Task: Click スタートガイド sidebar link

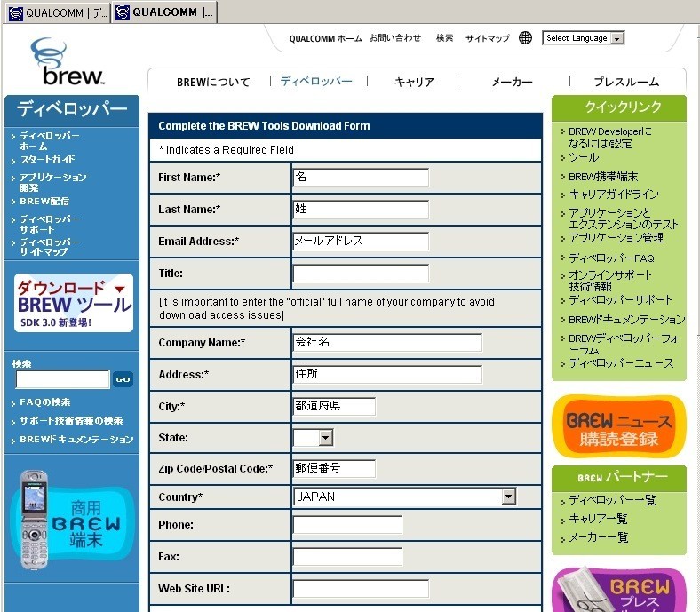Action: [47, 159]
